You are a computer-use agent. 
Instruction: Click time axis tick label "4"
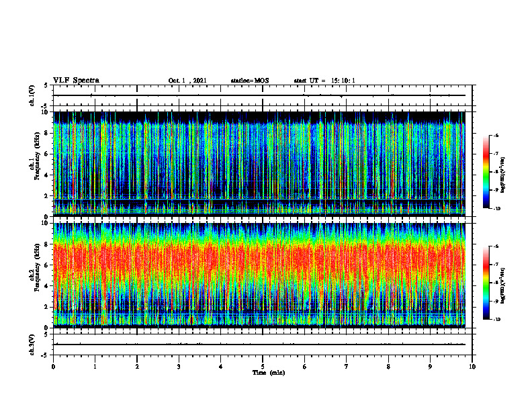(221, 367)
